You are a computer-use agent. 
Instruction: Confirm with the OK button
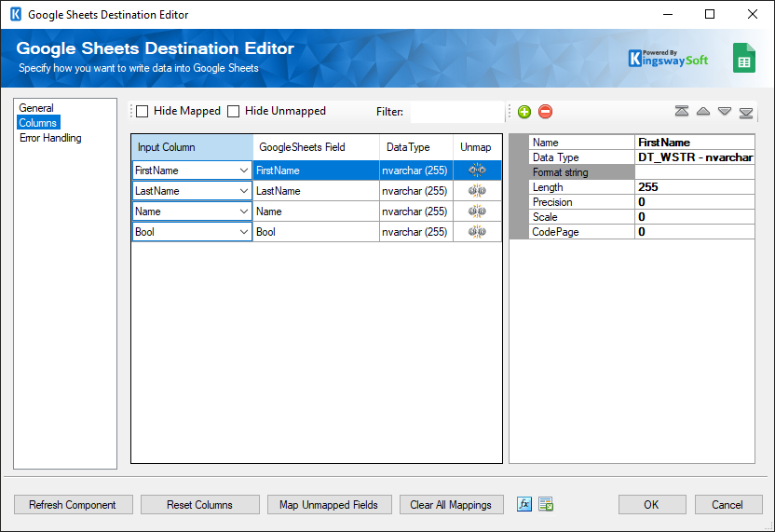(652, 505)
